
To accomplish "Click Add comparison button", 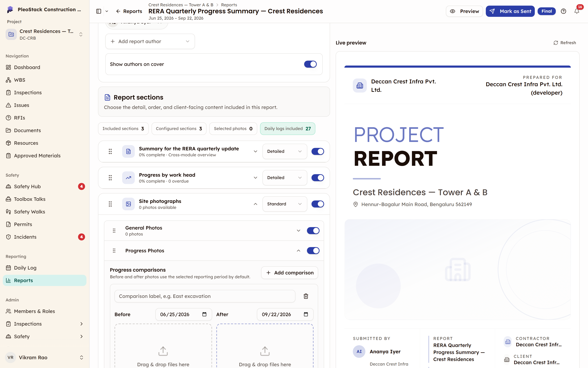I will 289,273.
